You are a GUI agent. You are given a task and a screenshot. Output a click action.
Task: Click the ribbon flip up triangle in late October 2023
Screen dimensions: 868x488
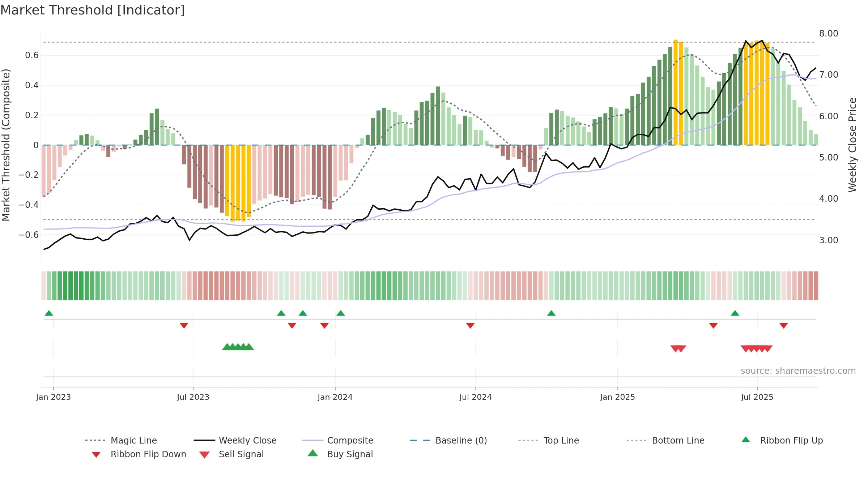click(281, 313)
